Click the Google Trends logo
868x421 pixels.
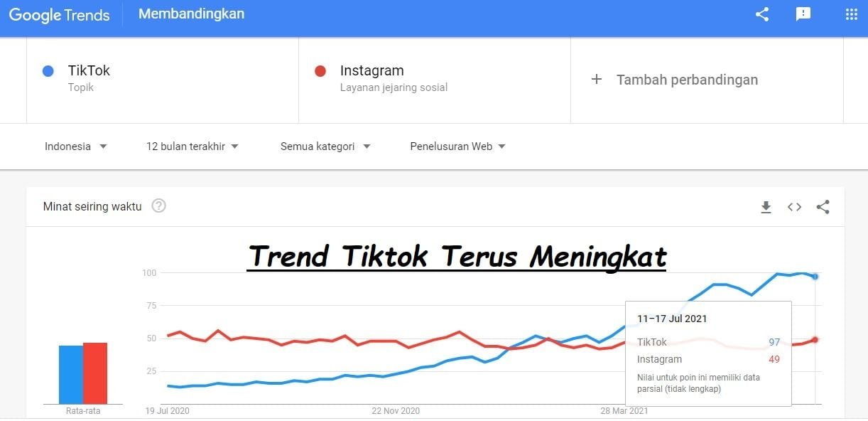tap(60, 15)
